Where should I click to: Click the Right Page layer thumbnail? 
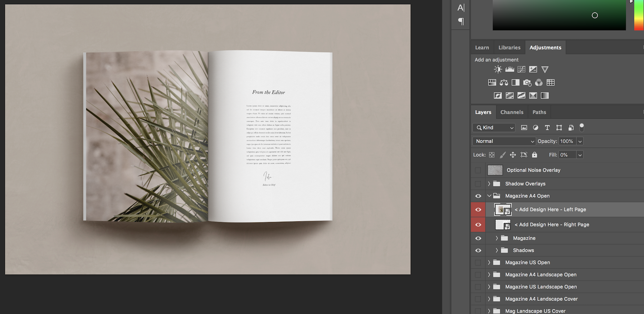click(x=503, y=225)
